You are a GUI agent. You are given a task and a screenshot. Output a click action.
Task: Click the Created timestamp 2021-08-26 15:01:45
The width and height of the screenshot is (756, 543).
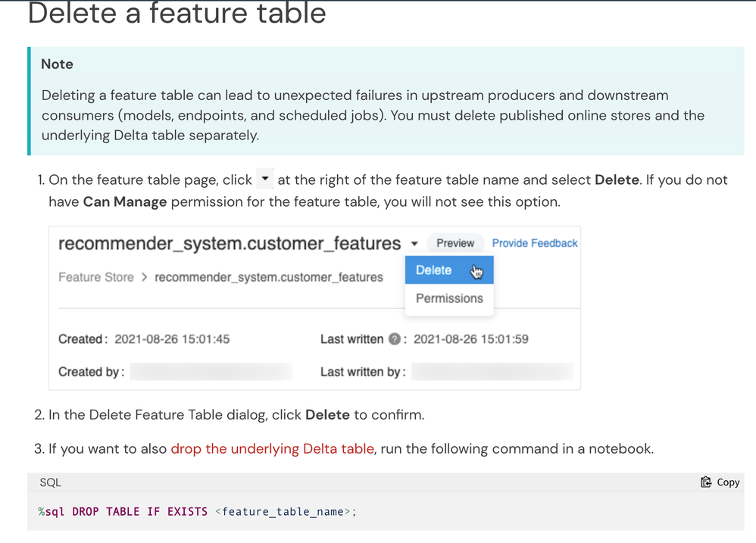(x=172, y=339)
